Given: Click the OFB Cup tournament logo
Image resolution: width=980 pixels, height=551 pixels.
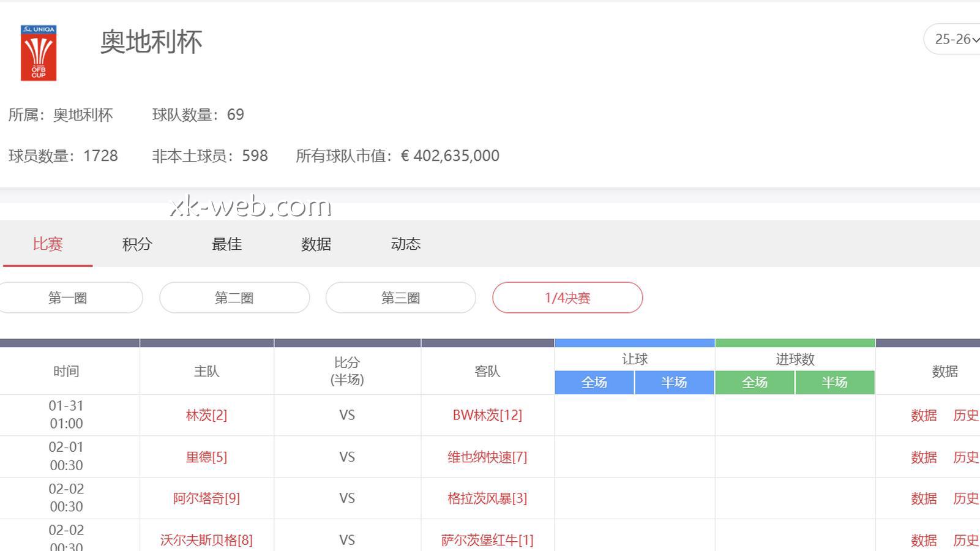Looking at the screenshot, I should click(38, 52).
